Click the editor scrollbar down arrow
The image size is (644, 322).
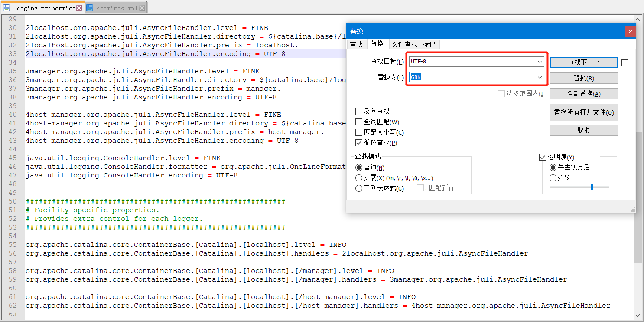click(x=637, y=315)
